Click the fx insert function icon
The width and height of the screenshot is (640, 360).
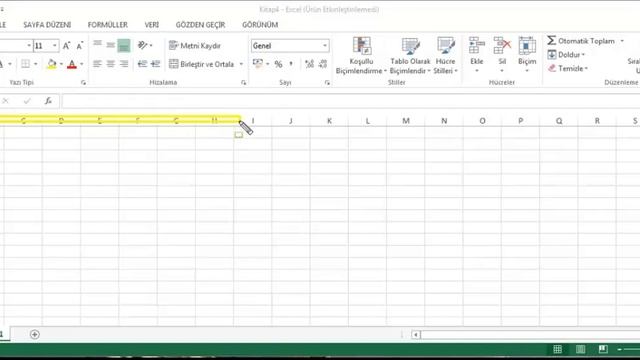pyautogui.click(x=48, y=101)
